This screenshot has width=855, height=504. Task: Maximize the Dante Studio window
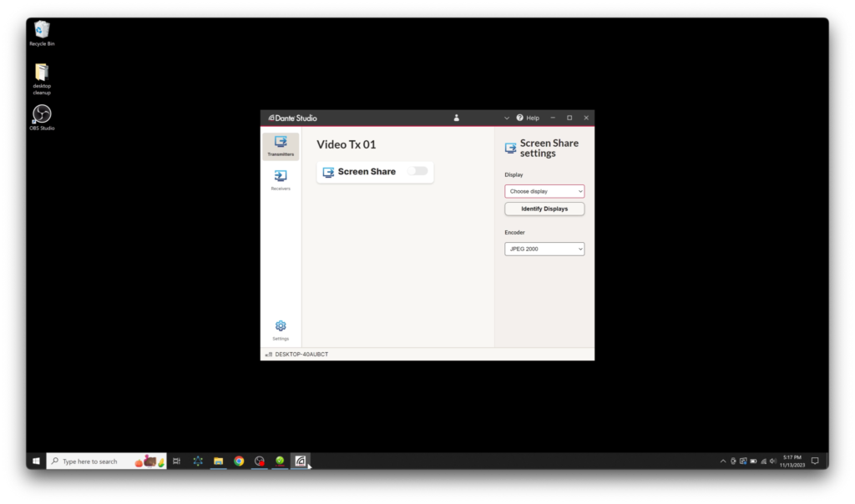pyautogui.click(x=569, y=118)
